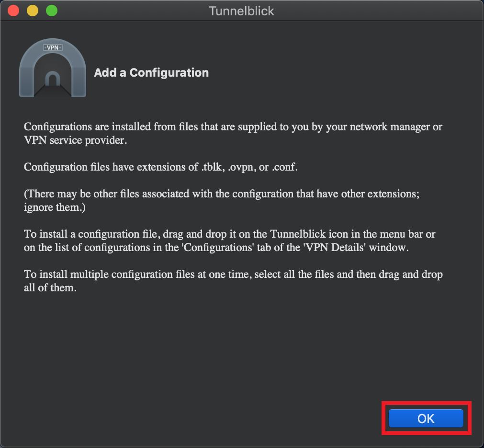Click the quoted 'Configurations' tab name in text
This screenshot has height=448, width=484.
tap(218, 248)
